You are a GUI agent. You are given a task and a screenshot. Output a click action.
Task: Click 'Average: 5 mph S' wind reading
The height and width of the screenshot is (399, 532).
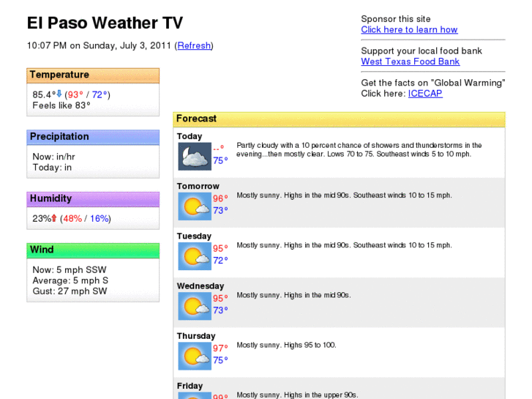point(70,280)
